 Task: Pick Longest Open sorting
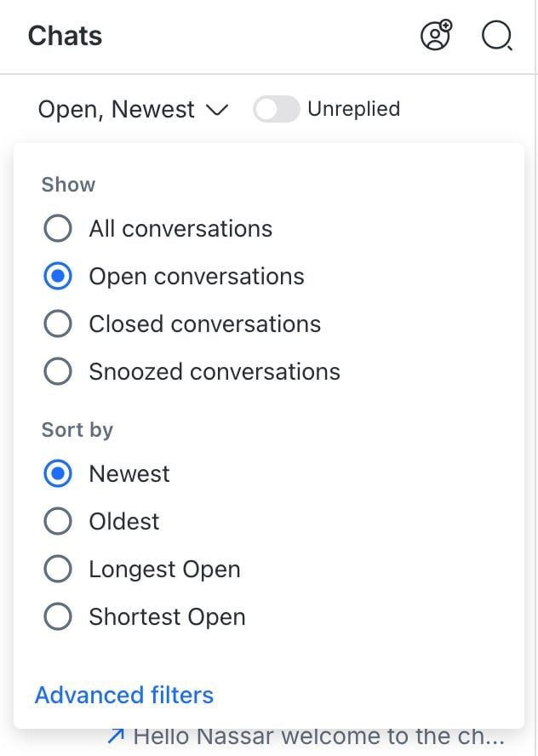point(58,569)
